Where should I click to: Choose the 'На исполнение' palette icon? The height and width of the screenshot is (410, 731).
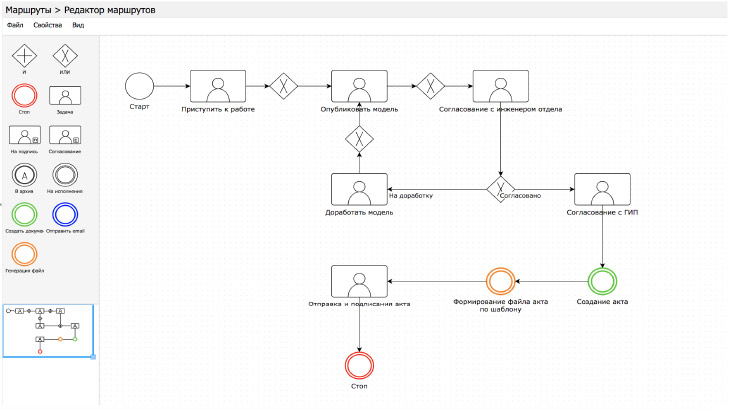click(x=65, y=175)
